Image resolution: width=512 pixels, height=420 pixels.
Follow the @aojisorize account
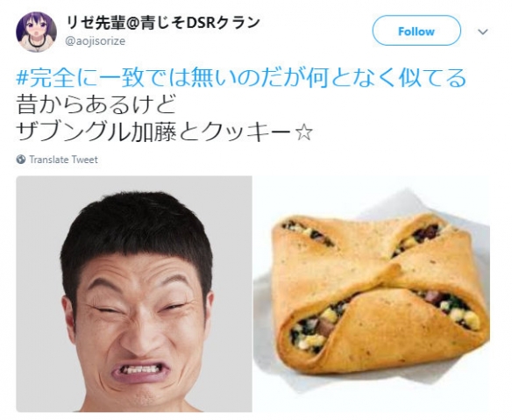[x=416, y=31]
